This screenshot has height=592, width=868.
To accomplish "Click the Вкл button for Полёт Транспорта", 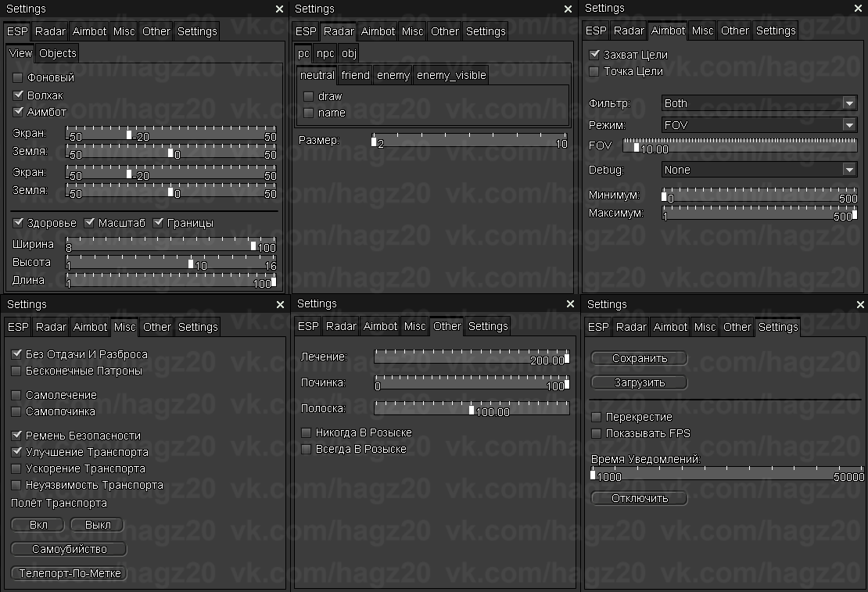I will tap(38, 525).
